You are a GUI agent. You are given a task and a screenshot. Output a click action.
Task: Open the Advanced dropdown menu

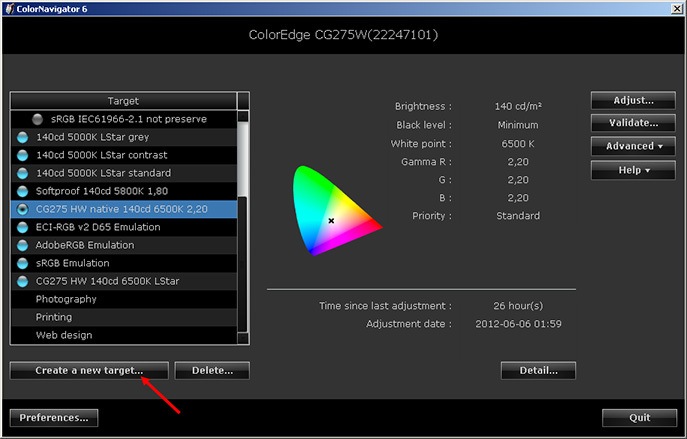click(x=633, y=146)
